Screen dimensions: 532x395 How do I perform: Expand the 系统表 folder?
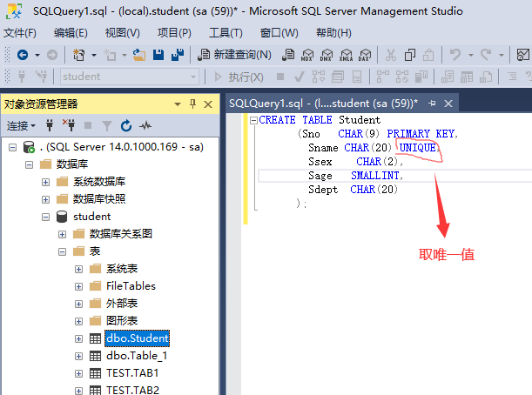click(78, 269)
